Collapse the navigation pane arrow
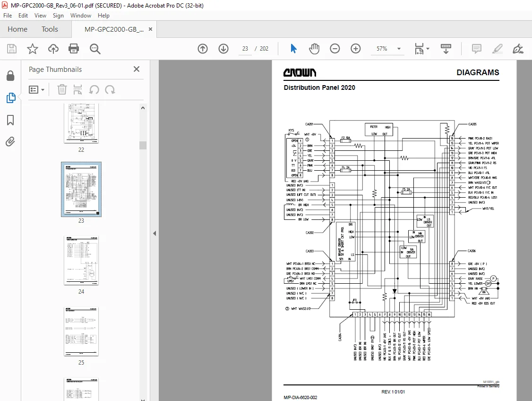This screenshot has width=532, height=401. pos(154,233)
